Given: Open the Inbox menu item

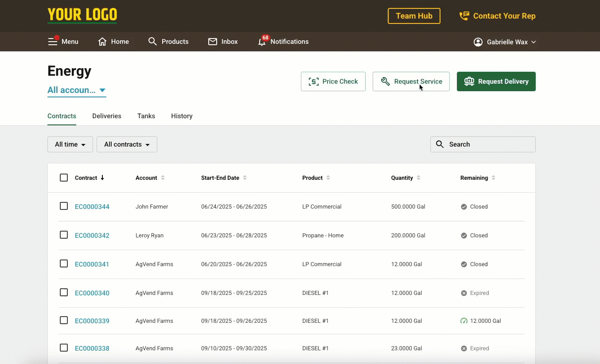Looking at the screenshot, I should (x=223, y=42).
